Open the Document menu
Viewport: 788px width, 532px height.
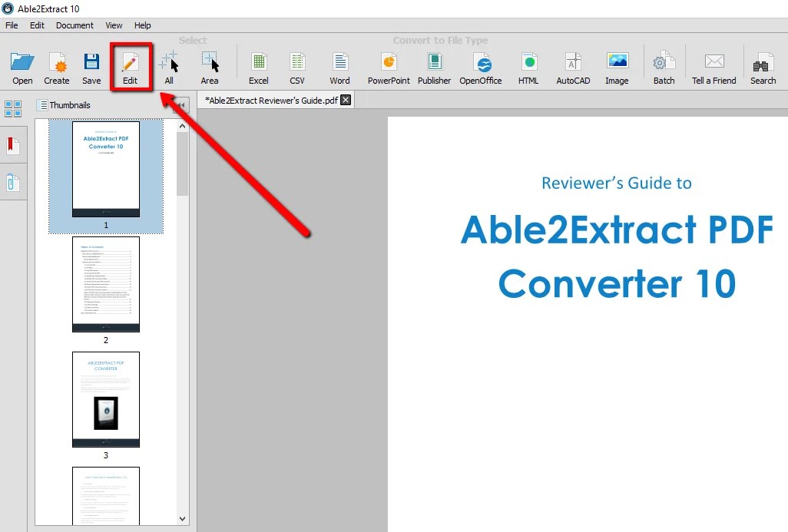[74, 25]
